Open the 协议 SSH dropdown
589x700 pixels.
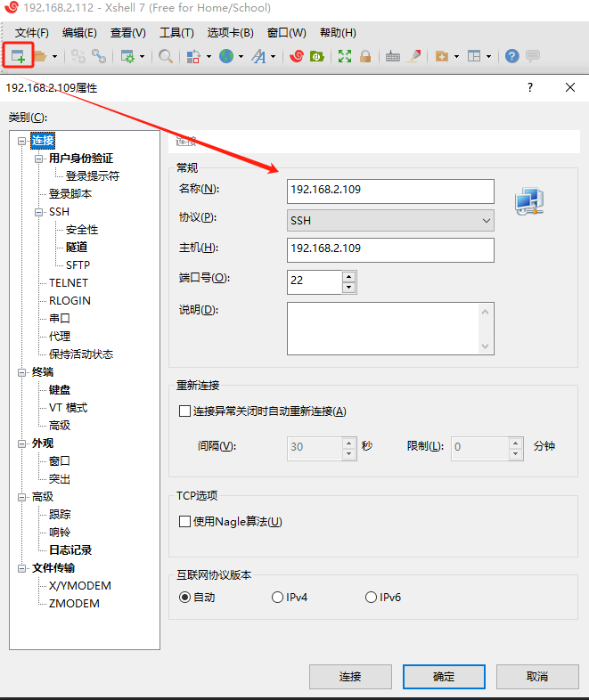coord(390,221)
